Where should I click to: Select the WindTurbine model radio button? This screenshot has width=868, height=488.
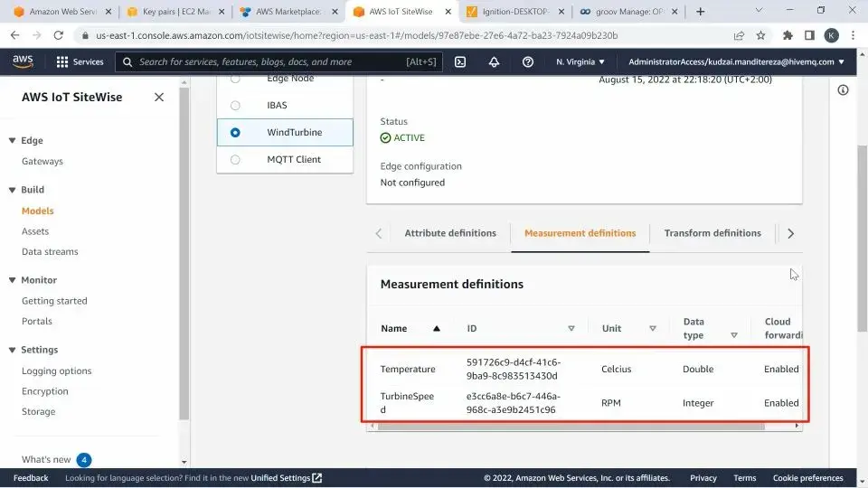[235, 132]
